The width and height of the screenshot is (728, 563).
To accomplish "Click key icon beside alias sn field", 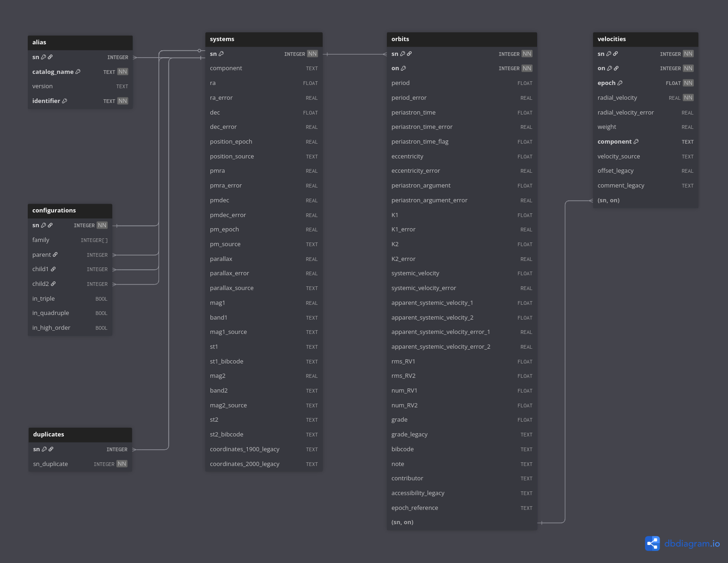I will 43,57.
